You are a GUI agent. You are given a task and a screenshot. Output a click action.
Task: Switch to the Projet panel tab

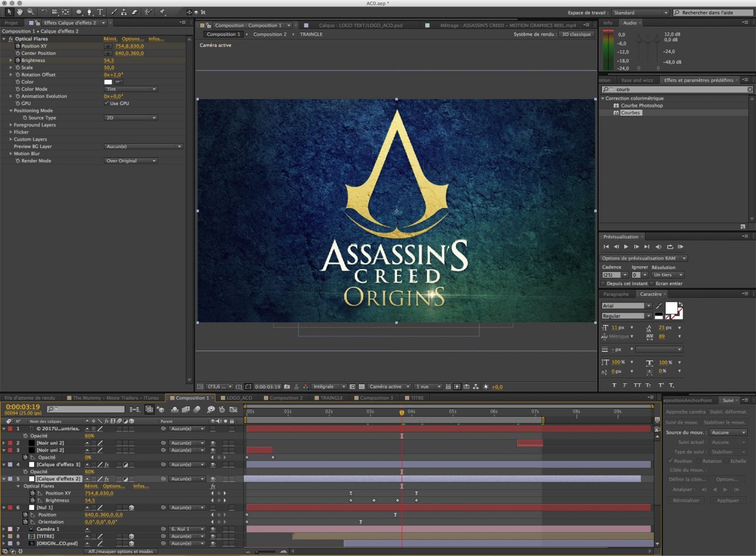pyautogui.click(x=11, y=22)
